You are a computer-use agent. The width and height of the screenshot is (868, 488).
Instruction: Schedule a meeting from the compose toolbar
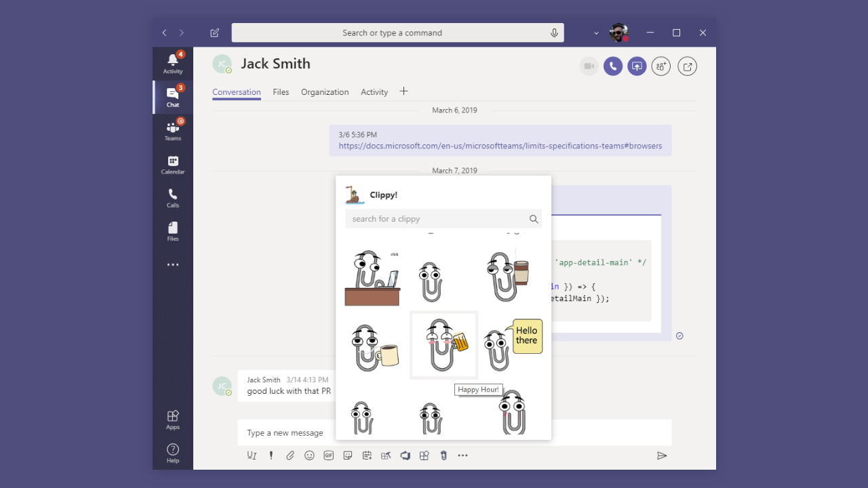(x=367, y=455)
